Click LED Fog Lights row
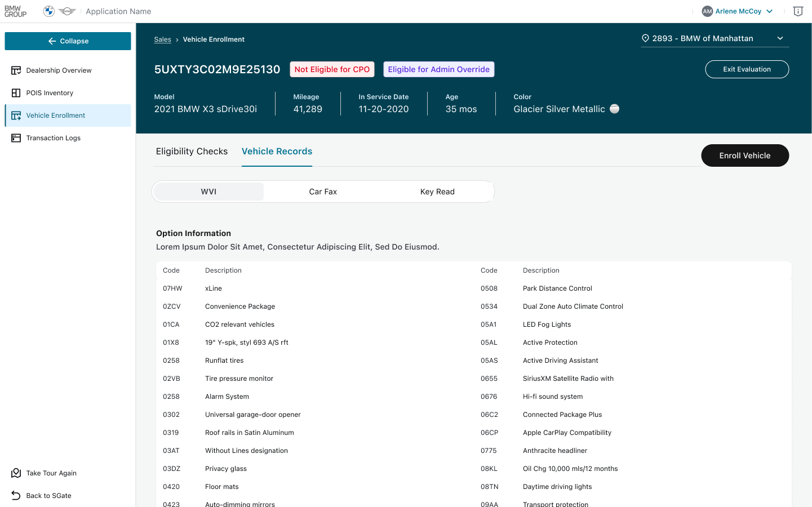Viewport: 812px width, 507px height. [633, 324]
